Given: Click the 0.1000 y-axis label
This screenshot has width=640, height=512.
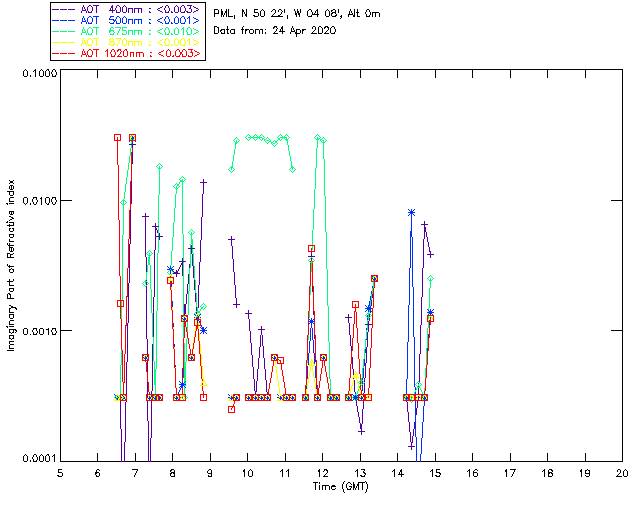Looking at the screenshot, I should [x=40, y=73].
